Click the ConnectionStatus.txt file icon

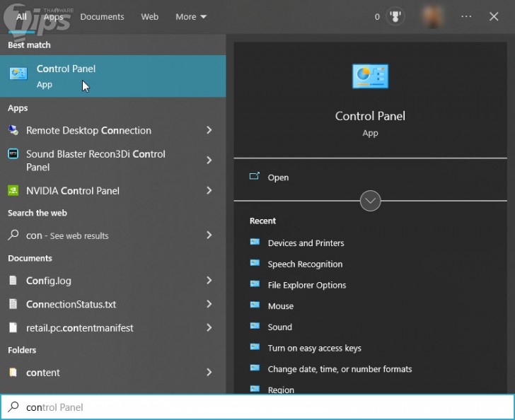tap(13, 304)
